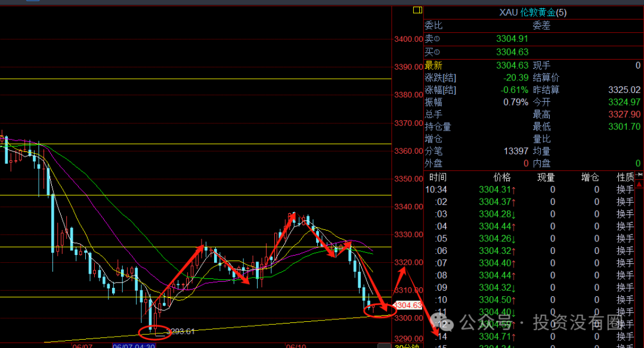
Task: Select the XAU 伦敦黄金(5) title
Action: pos(533,13)
